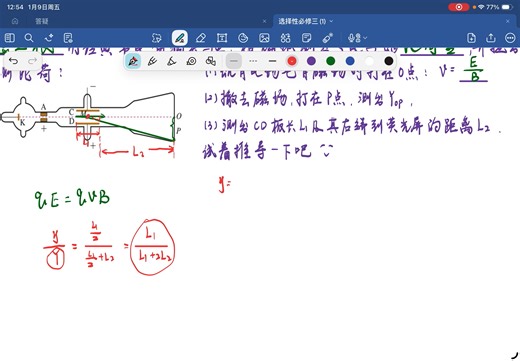Viewport: 520px width, 361px height.
Task: Open search in the notebook
Action: click(x=29, y=38)
